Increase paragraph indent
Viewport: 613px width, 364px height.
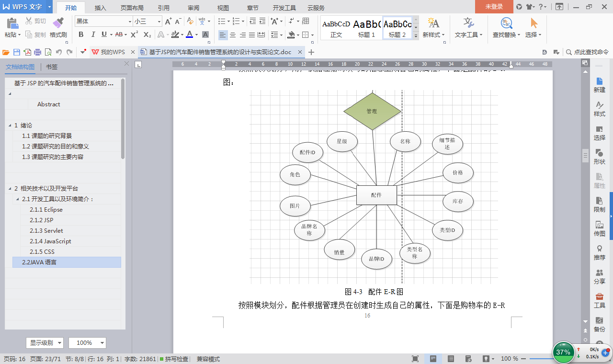click(x=262, y=22)
